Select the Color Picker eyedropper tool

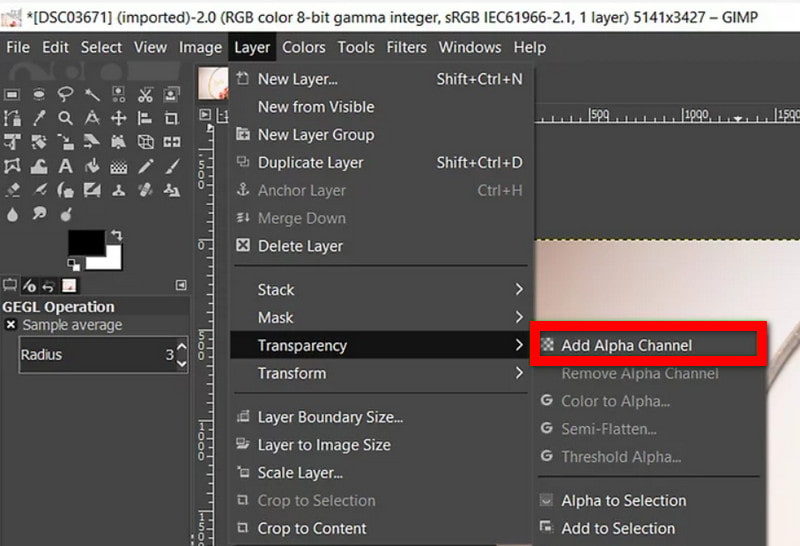tap(39, 118)
